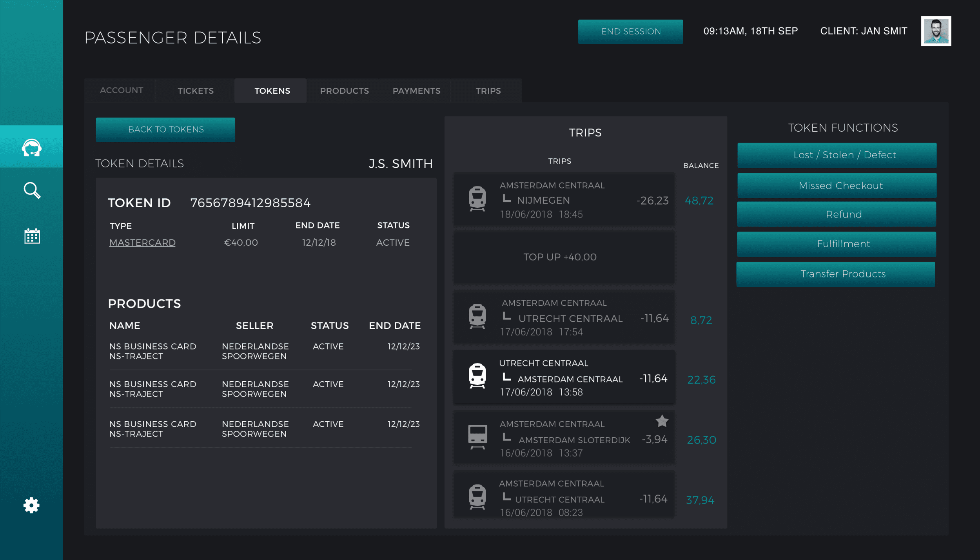Open the Mastercard type link
Viewport: 980px width, 560px height.
(142, 243)
